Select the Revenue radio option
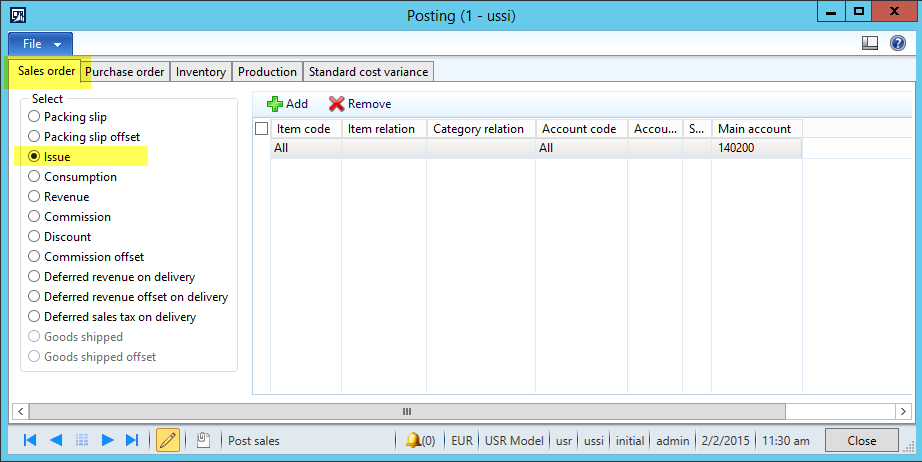The height and width of the screenshot is (462, 922). [x=35, y=197]
